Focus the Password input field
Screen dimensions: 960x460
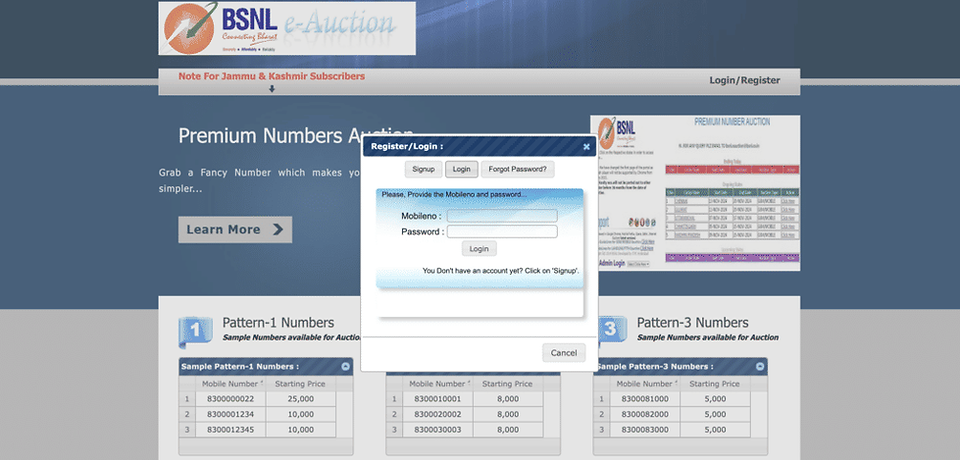click(x=502, y=232)
